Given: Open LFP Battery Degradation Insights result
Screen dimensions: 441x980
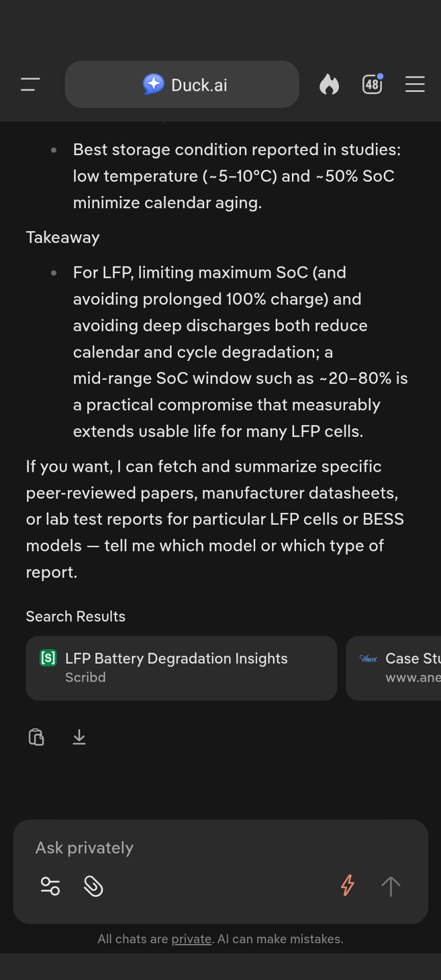Looking at the screenshot, I should [176, 658].
